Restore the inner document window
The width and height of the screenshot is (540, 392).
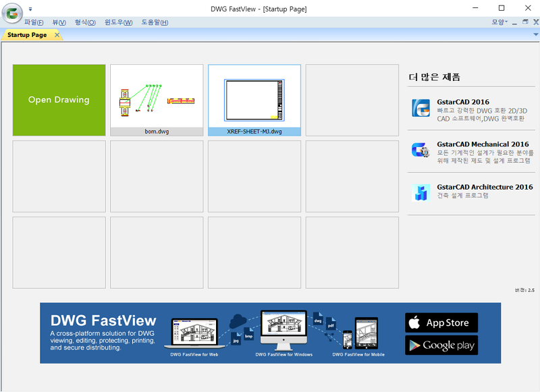pyautogui.click(x=525, y=22)
